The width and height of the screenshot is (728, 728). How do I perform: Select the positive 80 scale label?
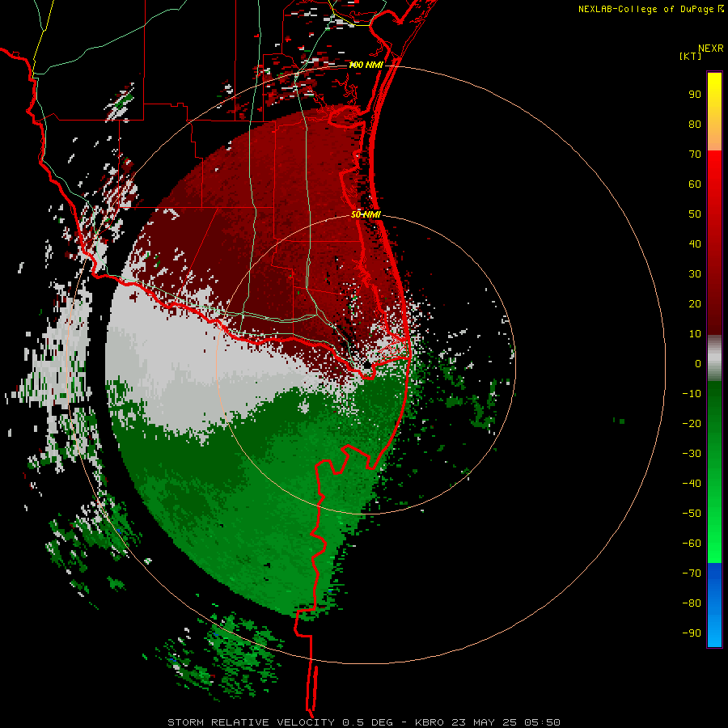(695, 124)
